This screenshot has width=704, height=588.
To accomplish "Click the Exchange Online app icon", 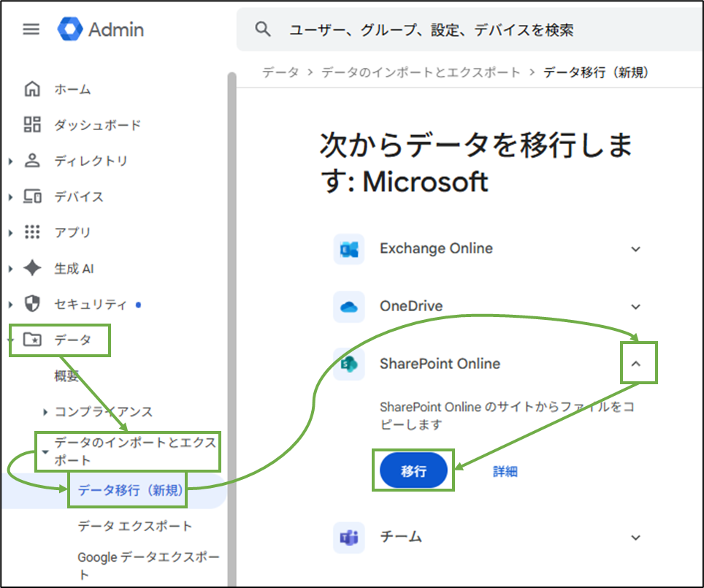I will point(349,249).
